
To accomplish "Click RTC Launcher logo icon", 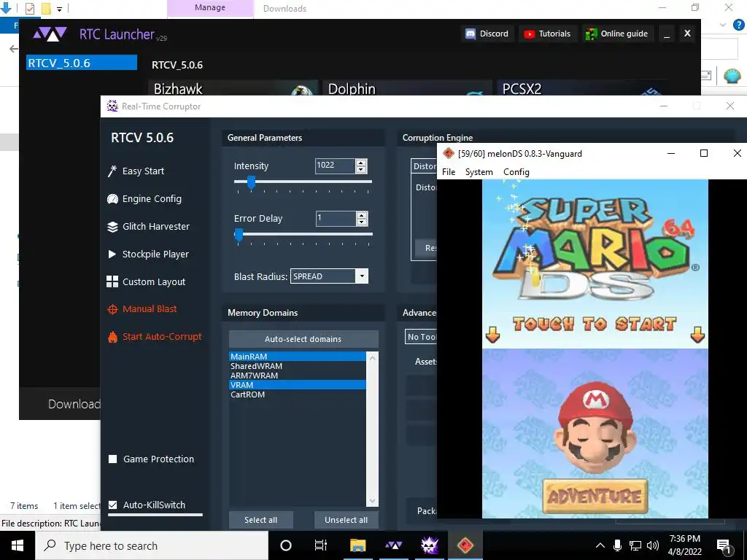I will coord(50,34).
